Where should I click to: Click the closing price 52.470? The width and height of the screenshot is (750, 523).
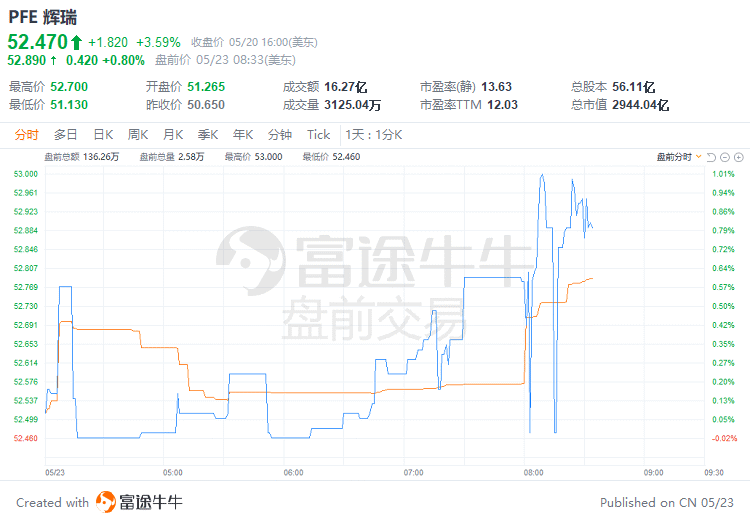pyautogui.click(x=38, y=42)
